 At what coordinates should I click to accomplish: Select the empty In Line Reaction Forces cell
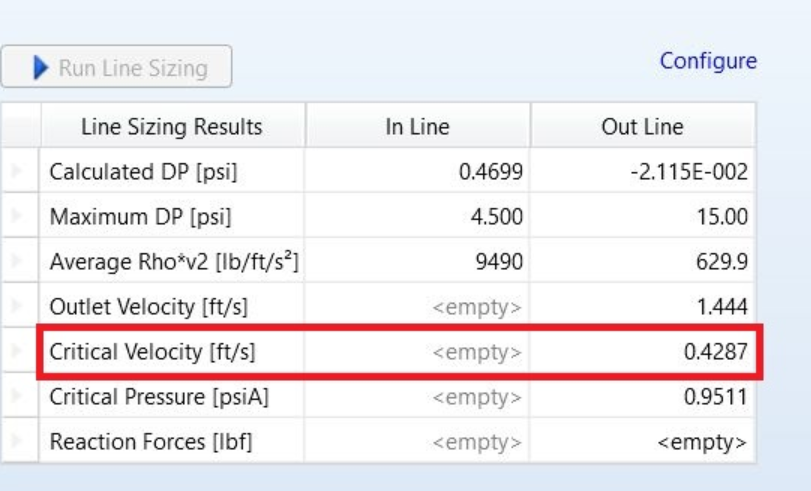tap(476, 442)
